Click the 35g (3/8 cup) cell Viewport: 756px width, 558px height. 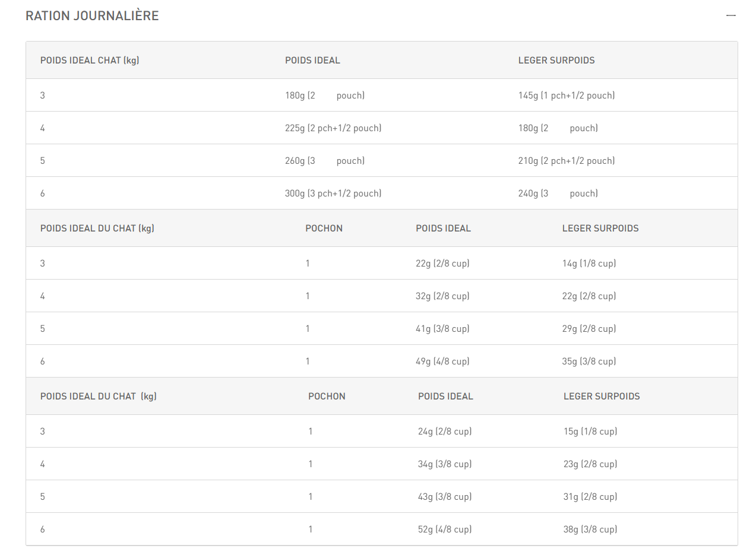click(x=589, y=362)
